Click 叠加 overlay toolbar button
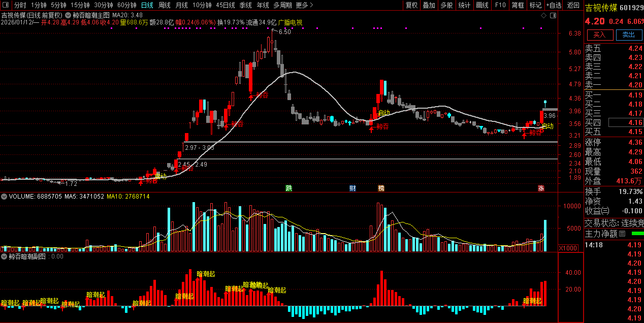644x323 pixels. coord(429,5)
